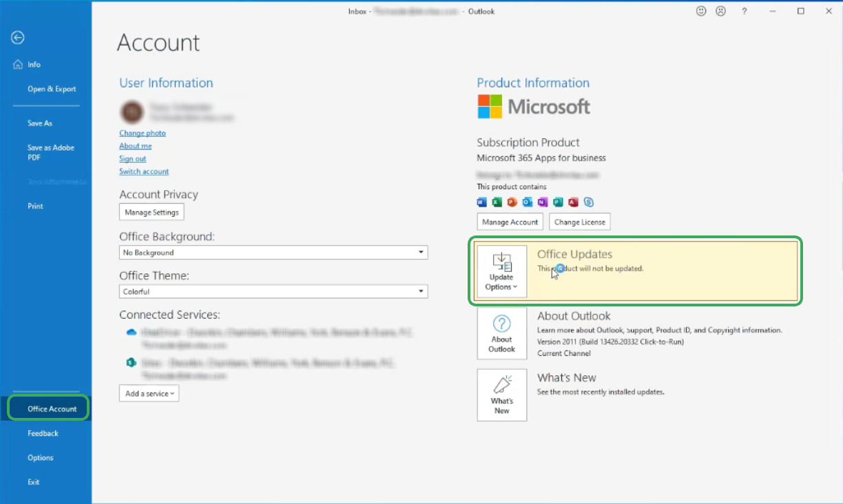Click the PowerPoint app icon
This screenshot has height=504, width=843.
(x=512, y=202)
